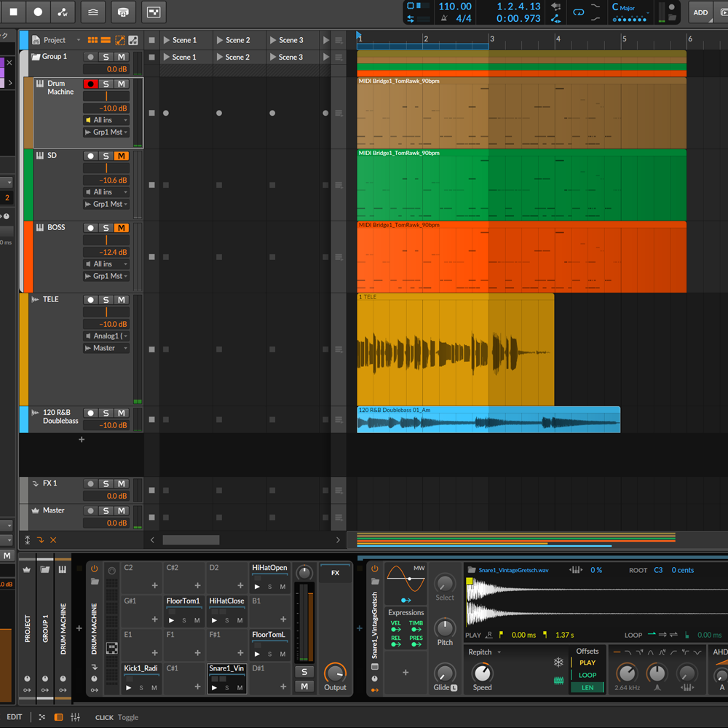The width and height of the screenshot is (728, 728).
Task: Toggle Drum Machine device power icon
Action: tap(94, 569)
